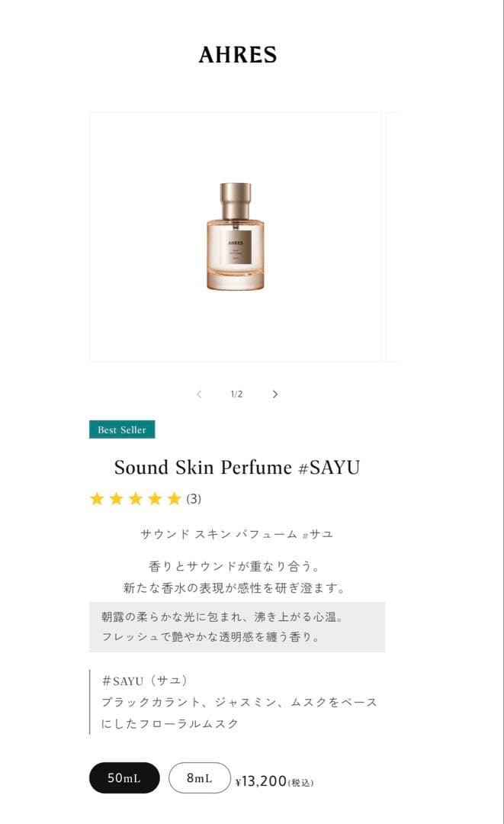Select the 8mL size option
The height and width of the screenshot is (824, 504).
(x=200, y=777)
